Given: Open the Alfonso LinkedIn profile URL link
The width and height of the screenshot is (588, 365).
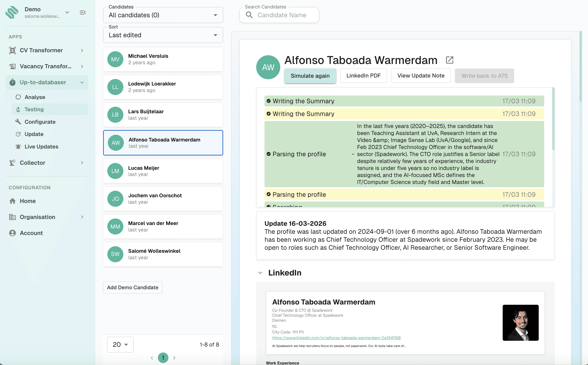Looking at the screenshot, I should (x=336, y=338).
